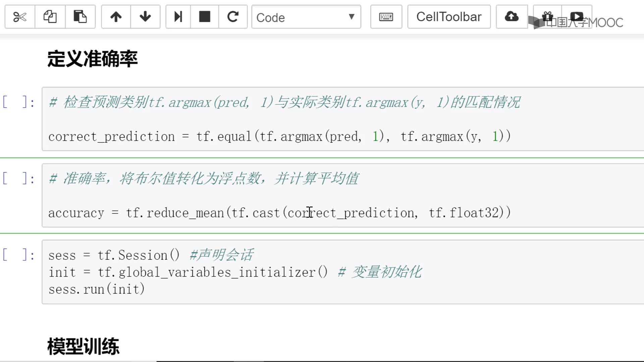
Task: Cut the selected cell with the scissors icon
Action: pyautogui.click(x=20, y=17)
